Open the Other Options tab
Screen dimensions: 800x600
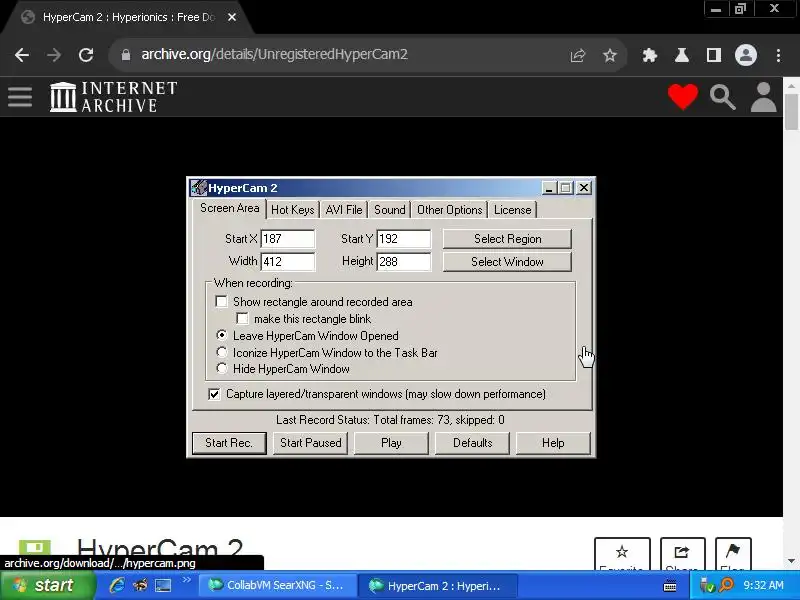[x=449, y=210]
